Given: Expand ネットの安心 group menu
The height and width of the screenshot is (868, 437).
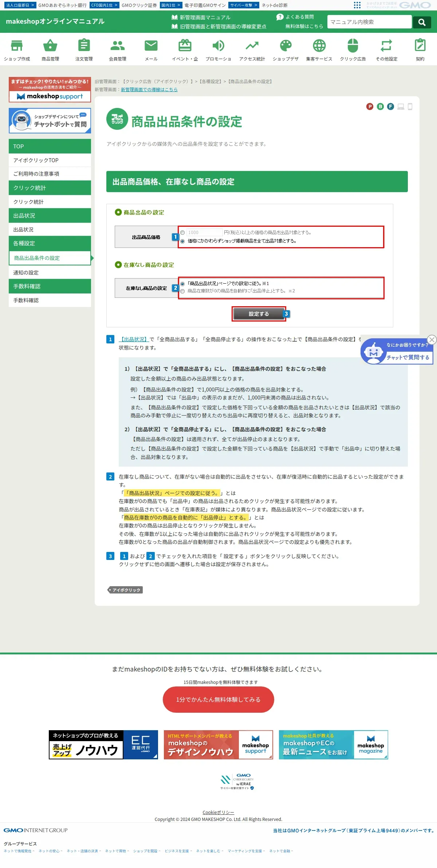Looking at the screenshot, I should click(51, 851).
